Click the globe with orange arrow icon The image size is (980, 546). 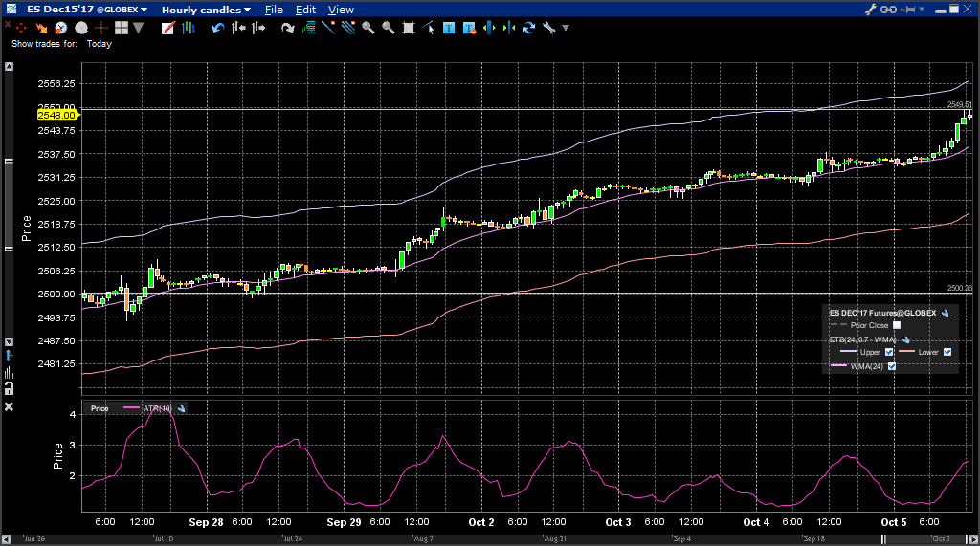(60, 28)
